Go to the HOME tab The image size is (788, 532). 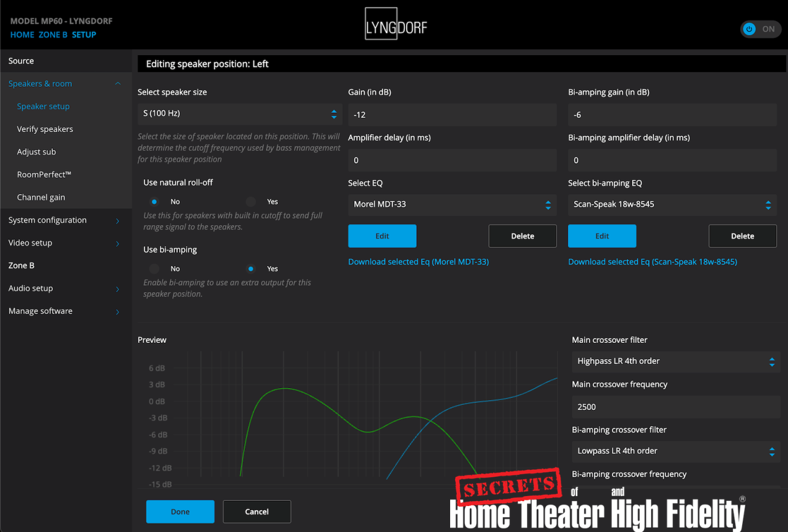point(22,35)
